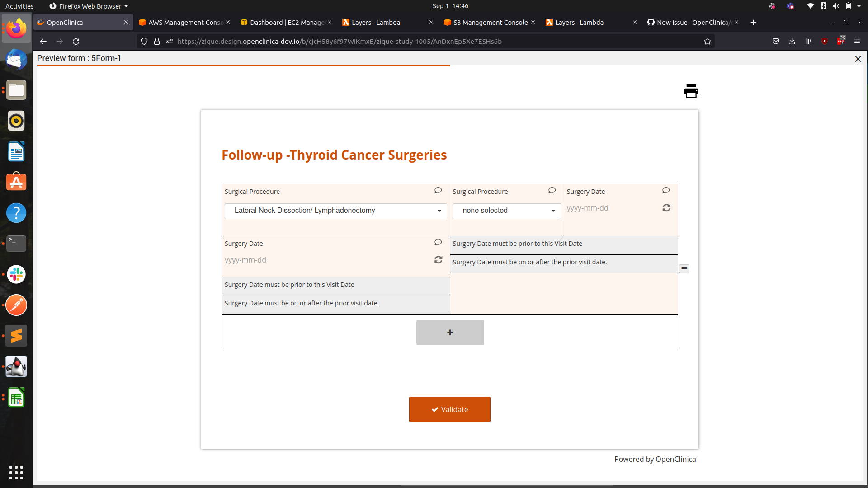This screenshot has width=868, height=488.
Task: Bookmark this page with star icon
Action: coord(708,41)
